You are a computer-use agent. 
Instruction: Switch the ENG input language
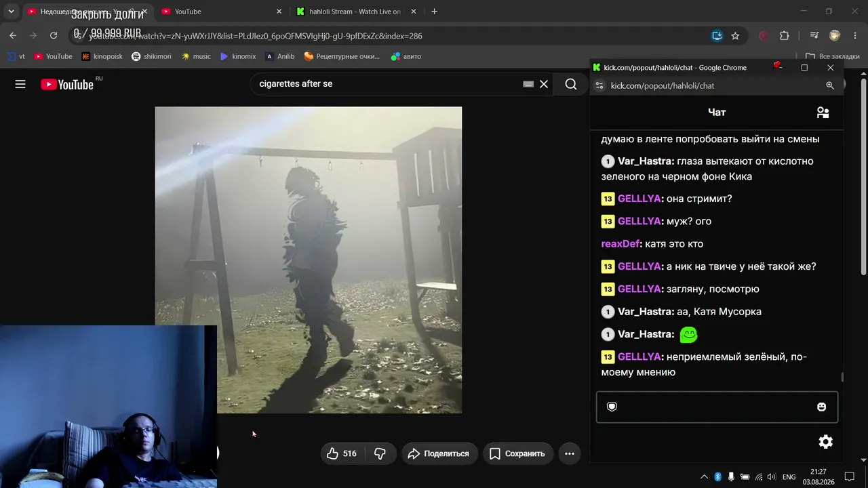(789, 476)
